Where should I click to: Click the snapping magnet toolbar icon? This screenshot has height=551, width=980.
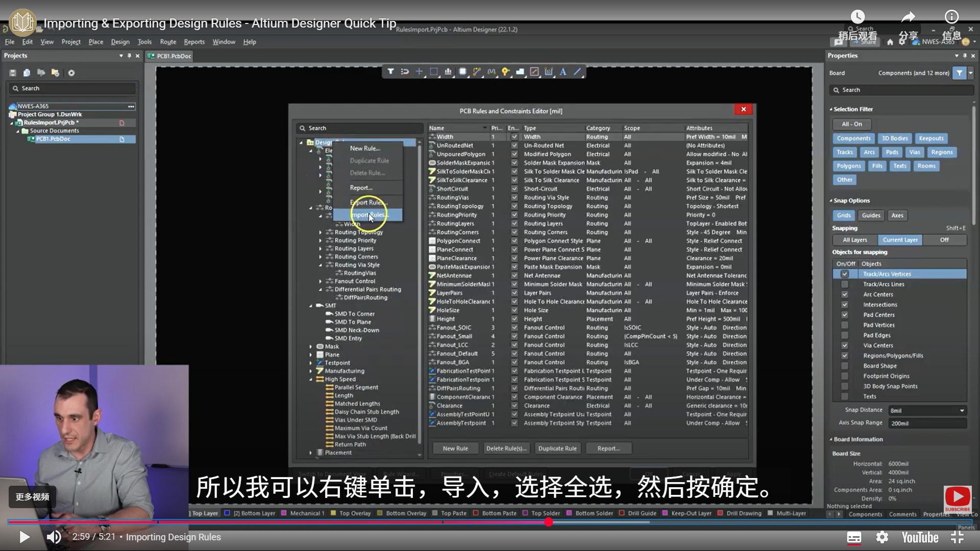click(405, 72)
